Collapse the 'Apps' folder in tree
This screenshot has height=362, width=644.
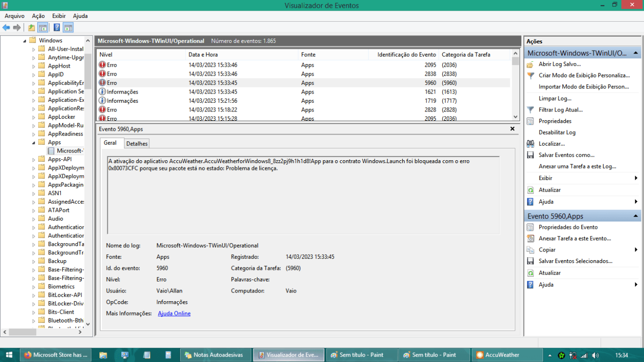[x=34, y=142]
